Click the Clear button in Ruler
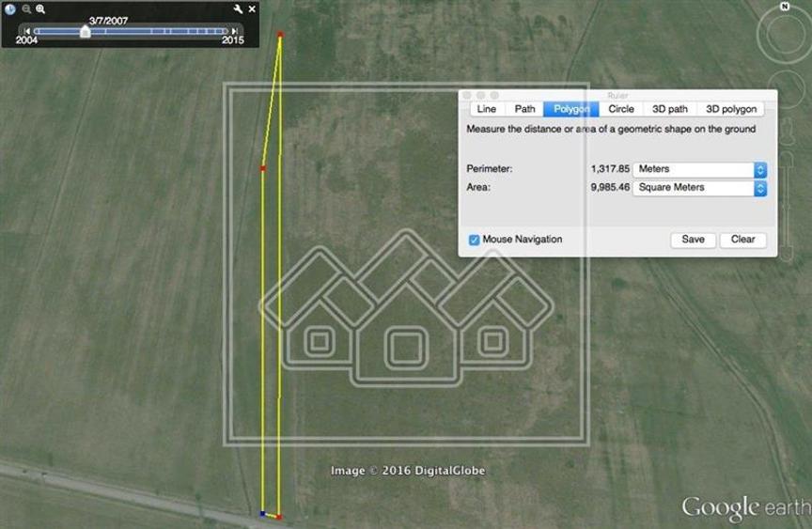 [742, 240]
